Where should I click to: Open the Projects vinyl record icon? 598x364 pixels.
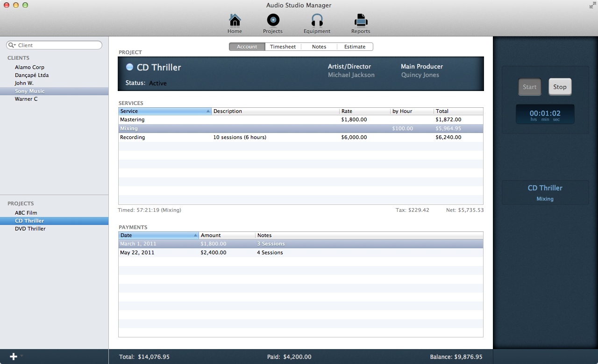(273, 21)
